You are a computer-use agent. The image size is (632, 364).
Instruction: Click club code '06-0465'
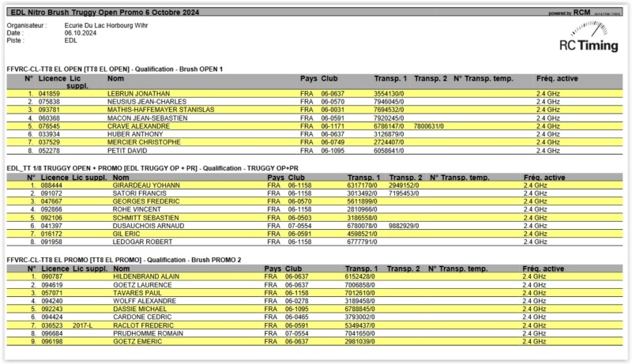pyautogui.click(x=297, y=317)
